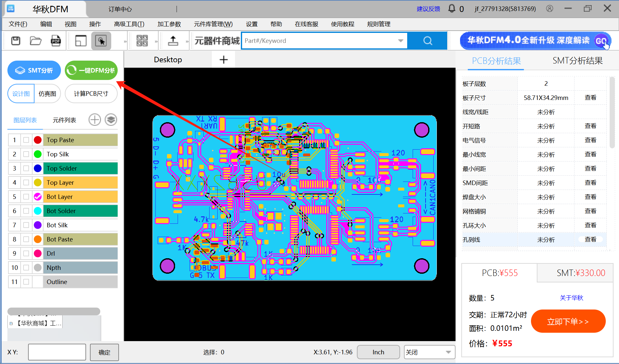Click the orange Bot Paste color swatch

click(x=38, y=239)
